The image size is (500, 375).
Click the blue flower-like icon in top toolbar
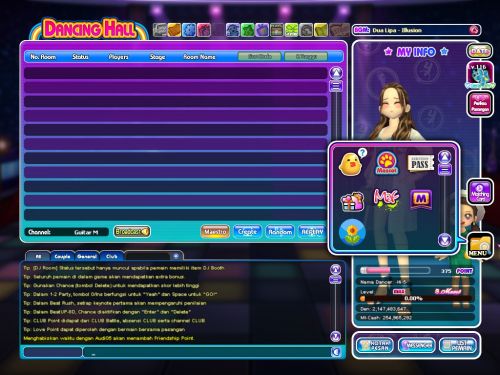click(189, 30)
